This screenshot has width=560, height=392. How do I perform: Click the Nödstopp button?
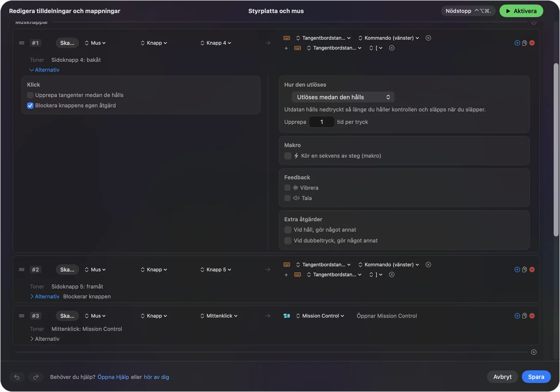coord(468,11)
